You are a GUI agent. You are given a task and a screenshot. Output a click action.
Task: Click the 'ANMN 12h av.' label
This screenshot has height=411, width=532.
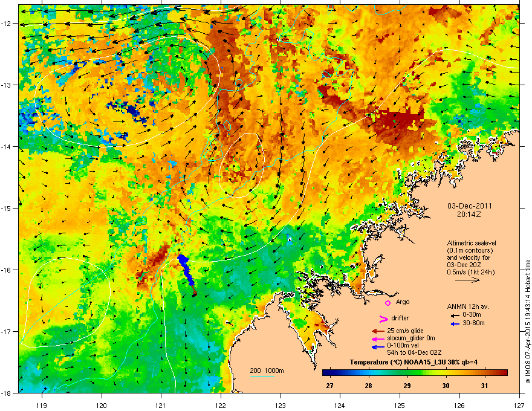point(468,306)
